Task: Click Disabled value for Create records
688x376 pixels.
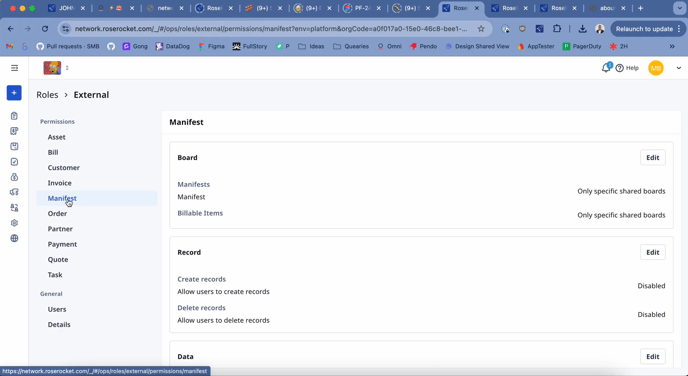Action: (x=651, y=286)
